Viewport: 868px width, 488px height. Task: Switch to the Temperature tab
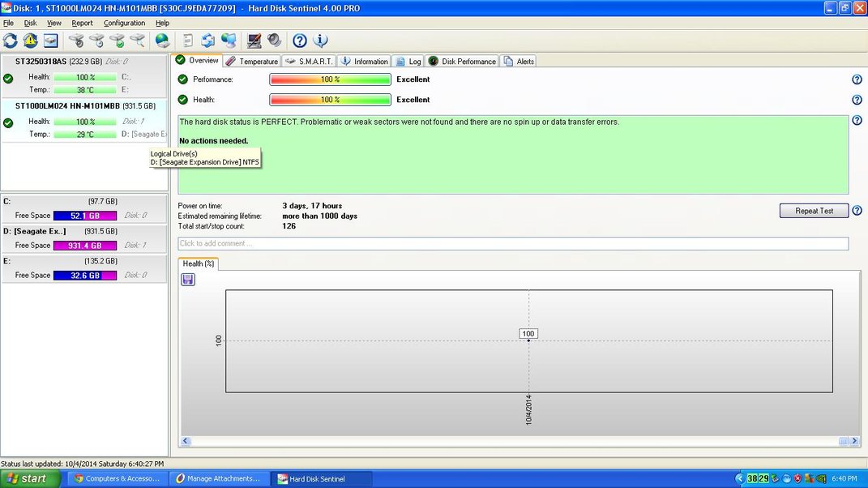252,62
